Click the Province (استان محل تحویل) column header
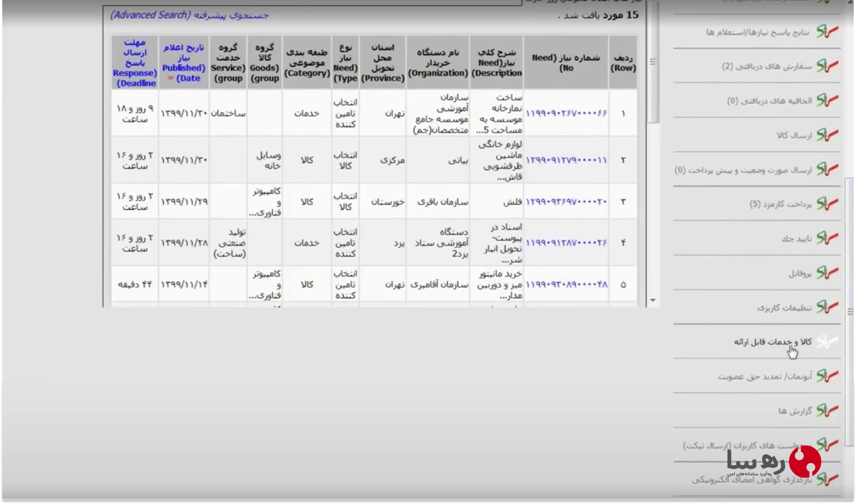856x504 pixels. point(383,63)
